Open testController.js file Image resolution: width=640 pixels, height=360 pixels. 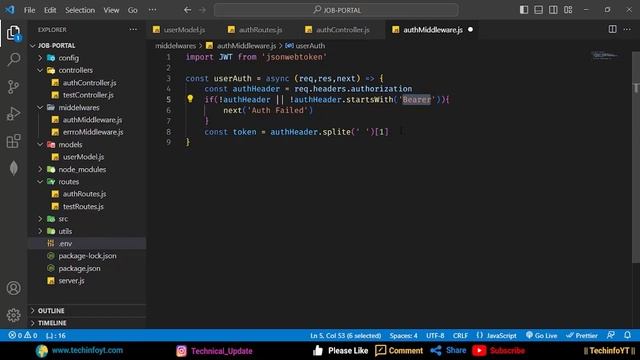point(87,95)
